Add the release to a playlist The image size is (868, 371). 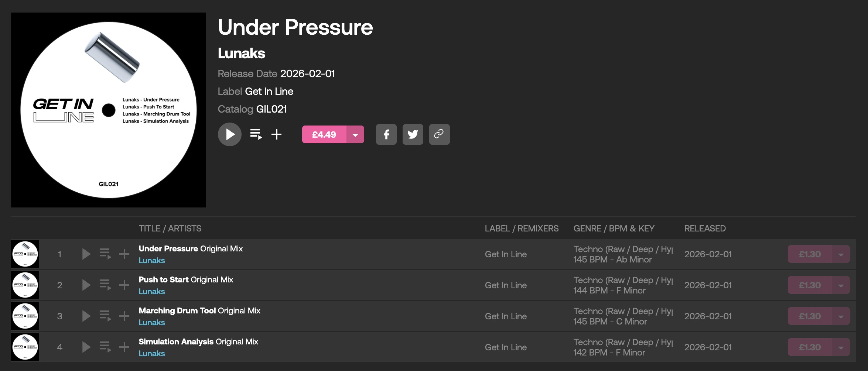276,134
